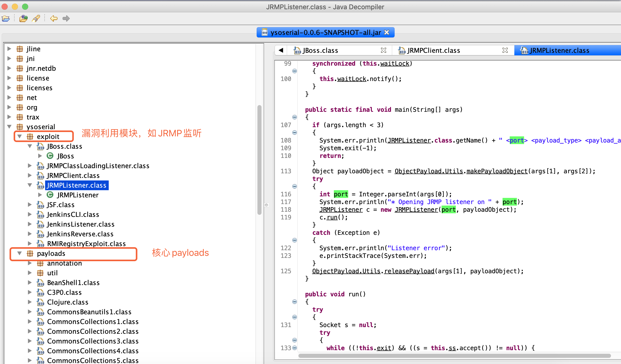Image resolution: width=621 pixels, height=364 pixels.
Task: Select the Open Type toolbar icon
Action: click(x=23, y=18)
